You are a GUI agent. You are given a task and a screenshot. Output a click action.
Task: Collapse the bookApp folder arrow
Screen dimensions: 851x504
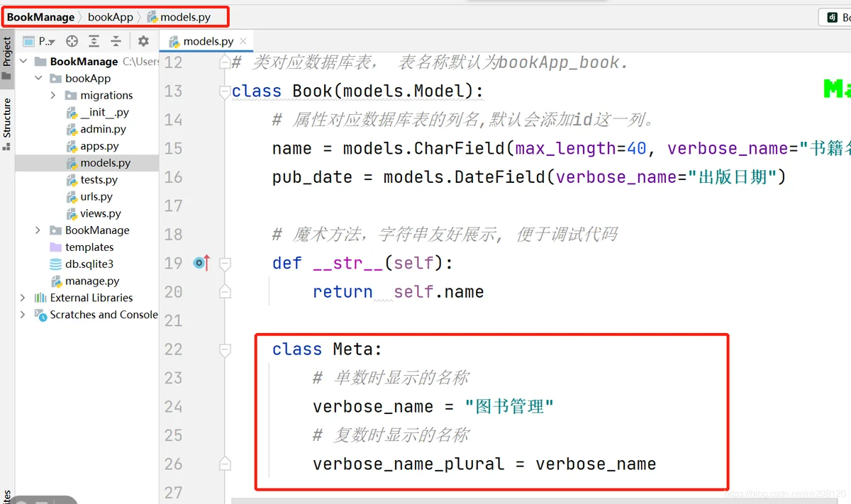pyautogui.click(x=38, y=79)
